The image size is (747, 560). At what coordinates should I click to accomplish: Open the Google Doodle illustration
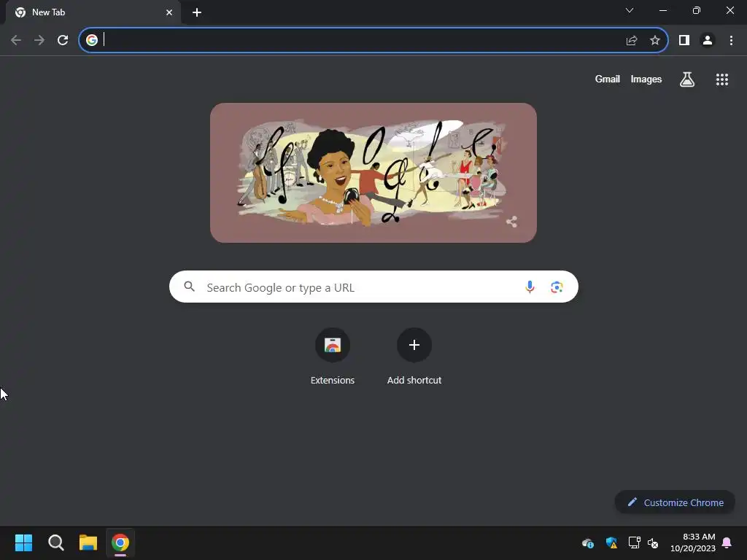click(x=373, y=173)
